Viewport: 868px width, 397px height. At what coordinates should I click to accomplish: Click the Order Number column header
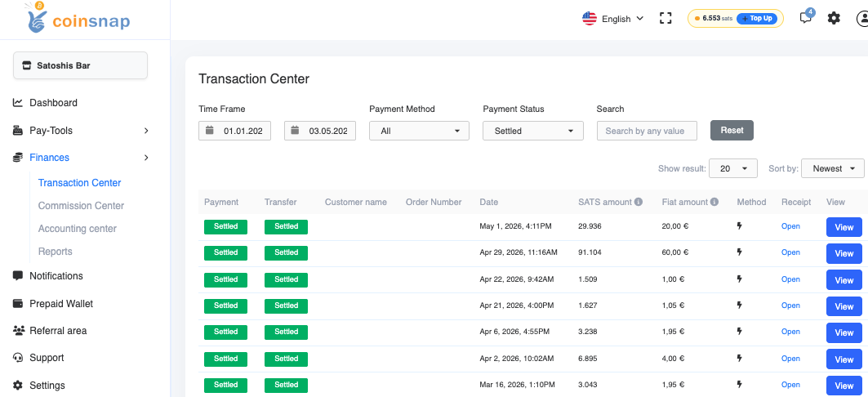pos(434,202)
